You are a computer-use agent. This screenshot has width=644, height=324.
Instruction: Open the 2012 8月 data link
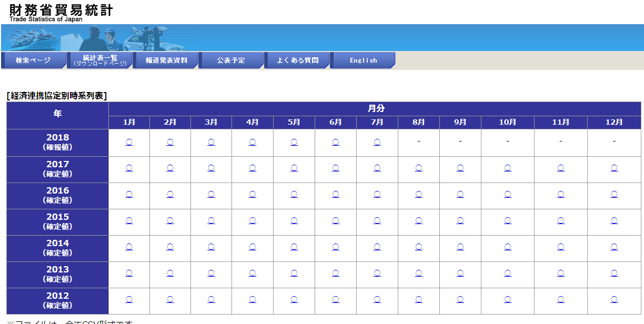point(419,300)
